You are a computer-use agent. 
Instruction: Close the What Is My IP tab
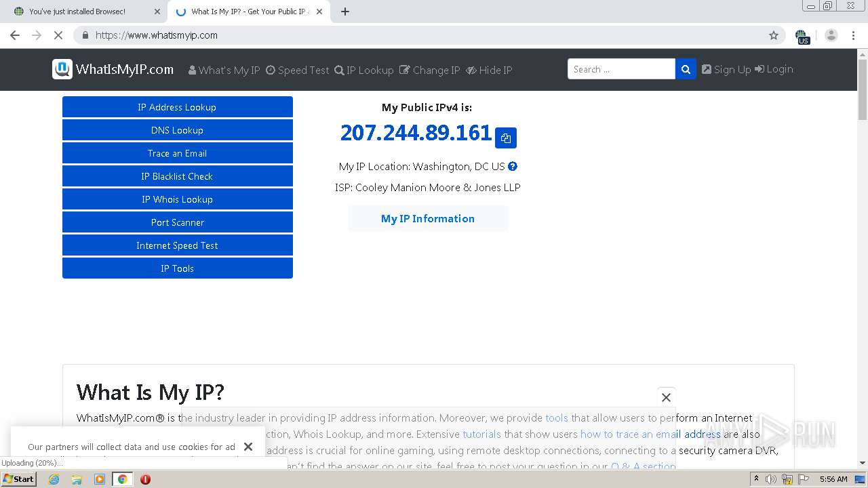pyautogui.click(x=319, y=12)
